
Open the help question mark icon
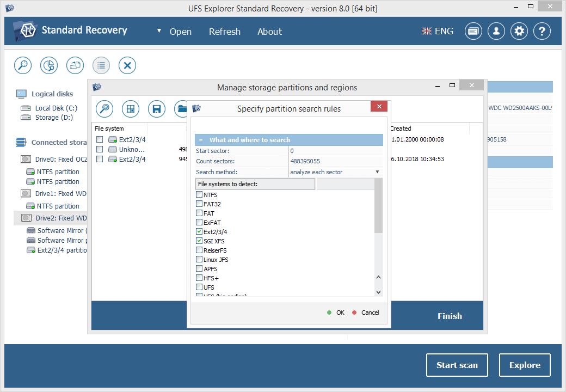pyautogui.click(x=542, y=32)
